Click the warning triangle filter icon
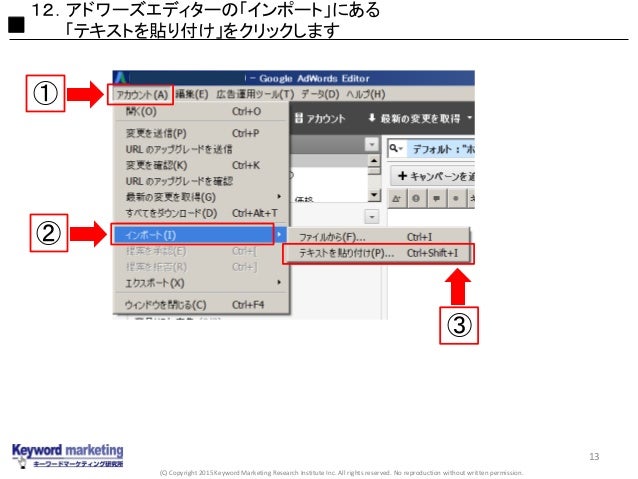 pyautogui.click(x=396, y=199)
